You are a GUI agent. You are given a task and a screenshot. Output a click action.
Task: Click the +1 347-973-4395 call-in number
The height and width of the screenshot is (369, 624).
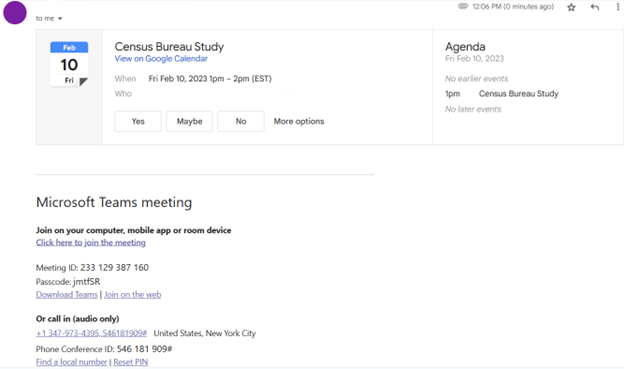point(92,333)
